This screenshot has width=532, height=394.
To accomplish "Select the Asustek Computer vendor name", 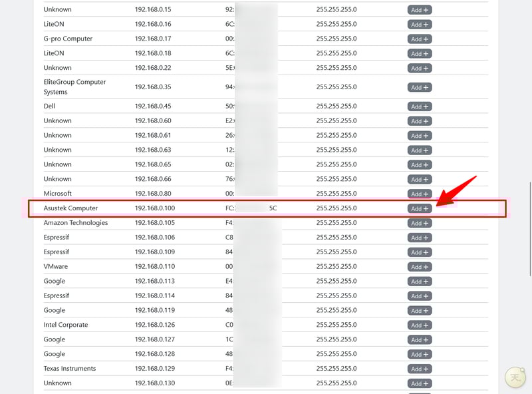I will coord(70,208).
